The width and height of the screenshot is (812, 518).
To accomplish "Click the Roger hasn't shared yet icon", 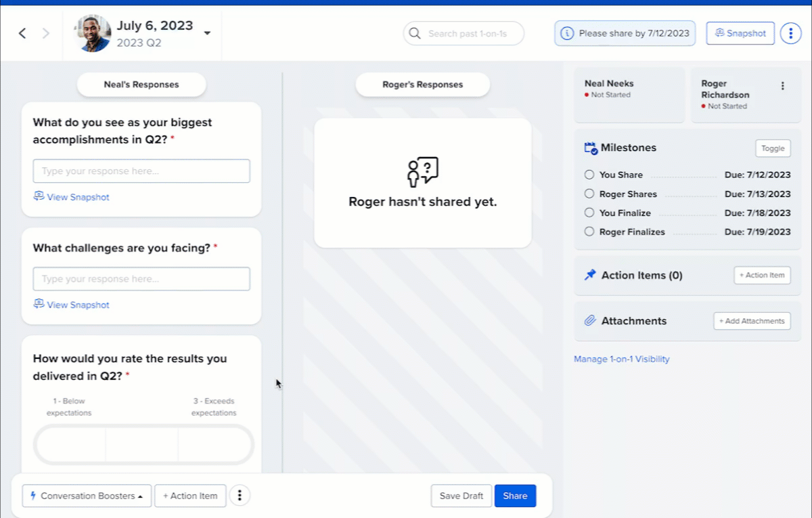I will [x=423, y=172].
